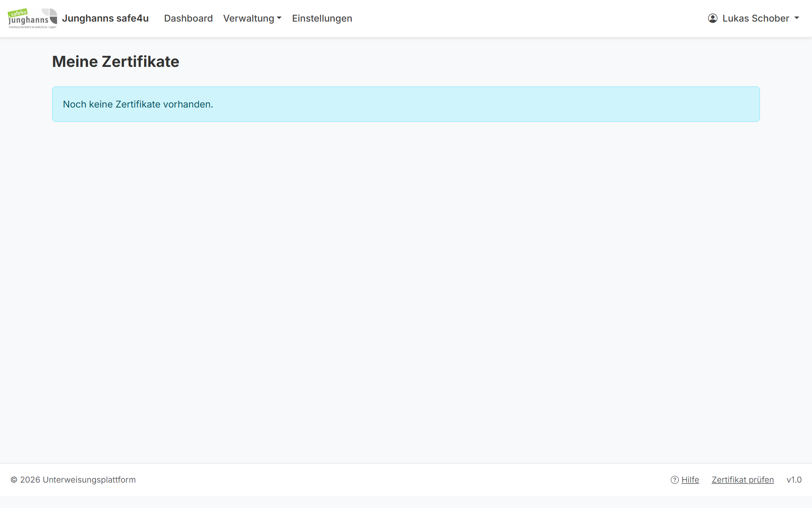
Task: Click the Junghanns safe4u brand text
Action: pyautogui.click(x=105, y=18)
